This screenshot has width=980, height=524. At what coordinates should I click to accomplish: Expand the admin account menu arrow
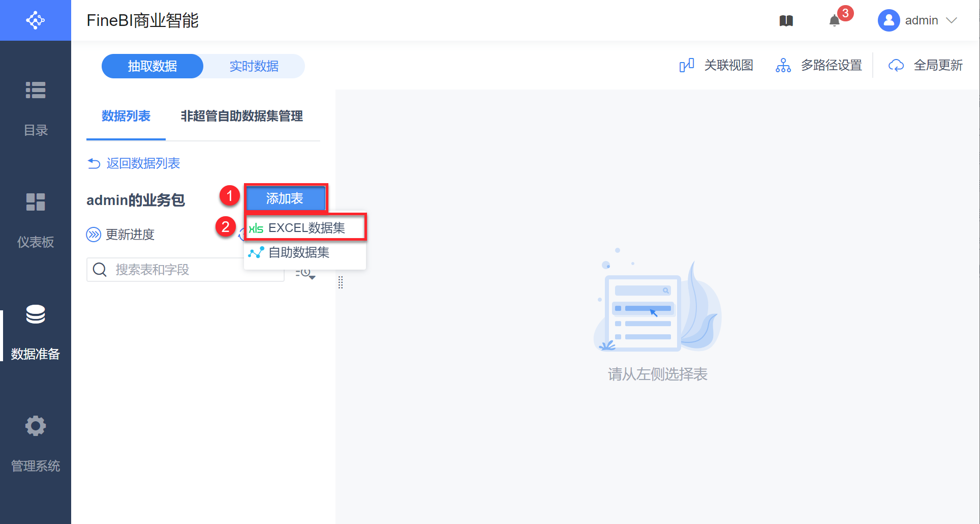(952, 20)
